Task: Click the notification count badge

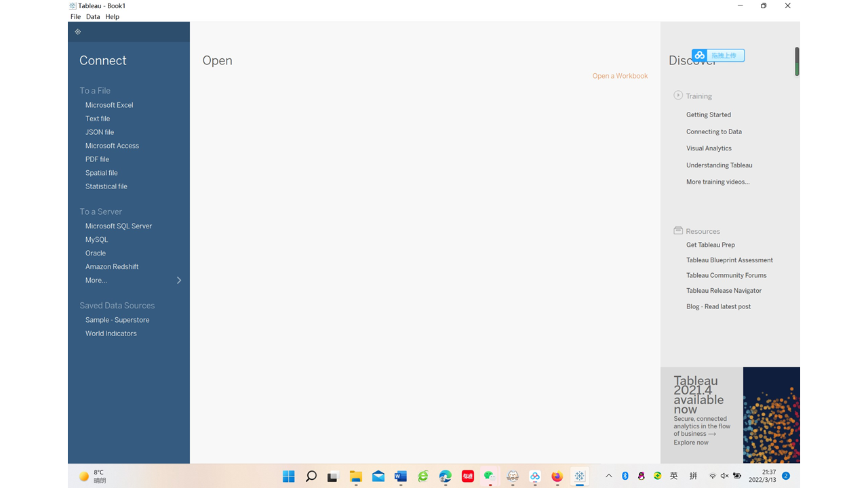Action: point(786,476)
